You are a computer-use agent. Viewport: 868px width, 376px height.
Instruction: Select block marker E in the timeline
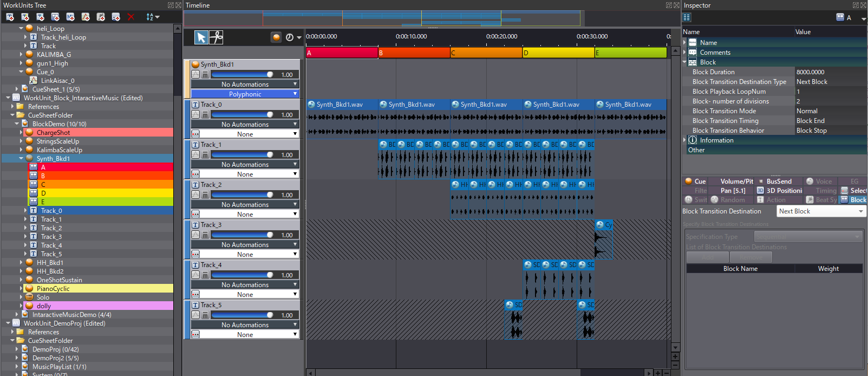[x=631, y=53]
